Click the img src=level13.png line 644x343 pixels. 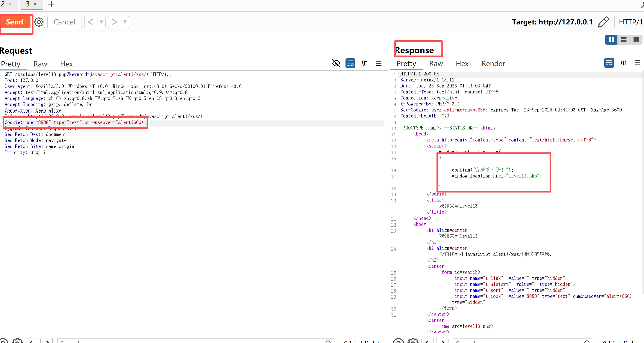[x=466, y=326]
